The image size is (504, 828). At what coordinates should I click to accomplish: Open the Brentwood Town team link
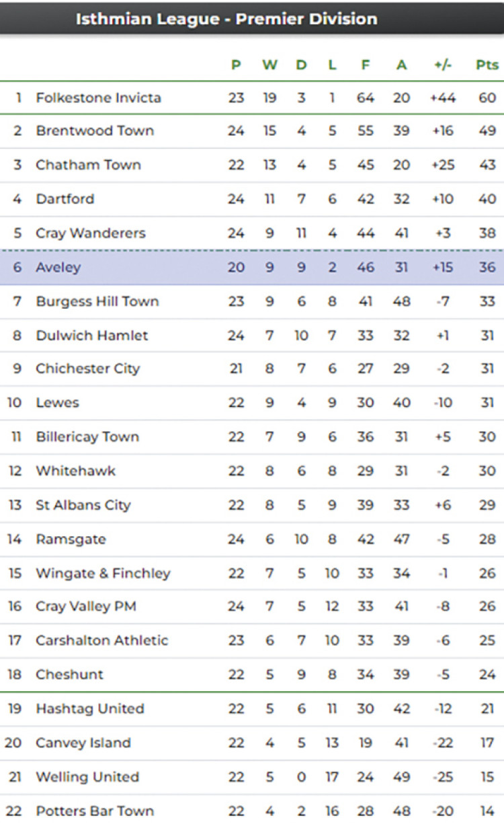click(95, 130)
